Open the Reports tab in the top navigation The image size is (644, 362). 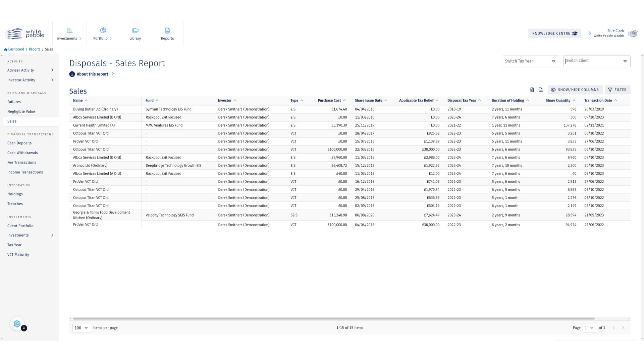(167, 34)
